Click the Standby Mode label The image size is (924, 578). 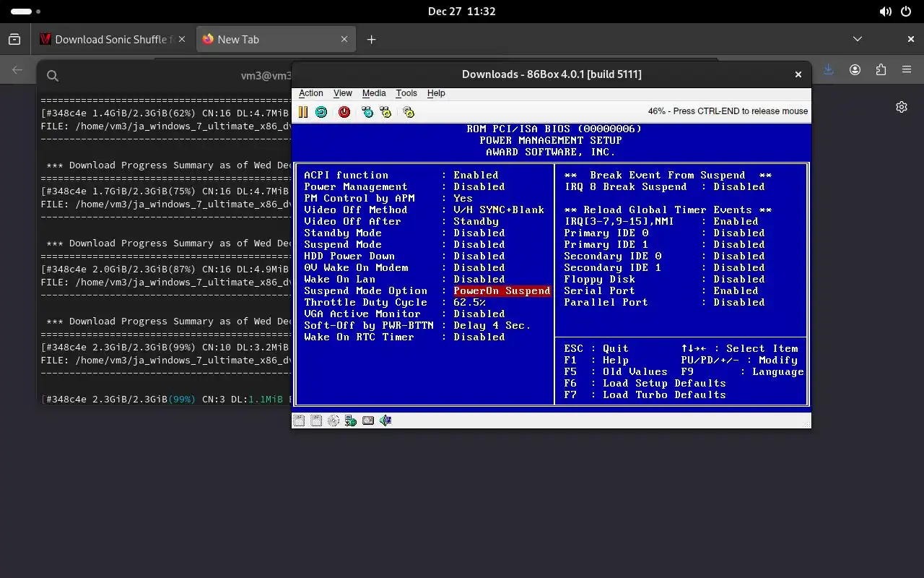(343, 233)
